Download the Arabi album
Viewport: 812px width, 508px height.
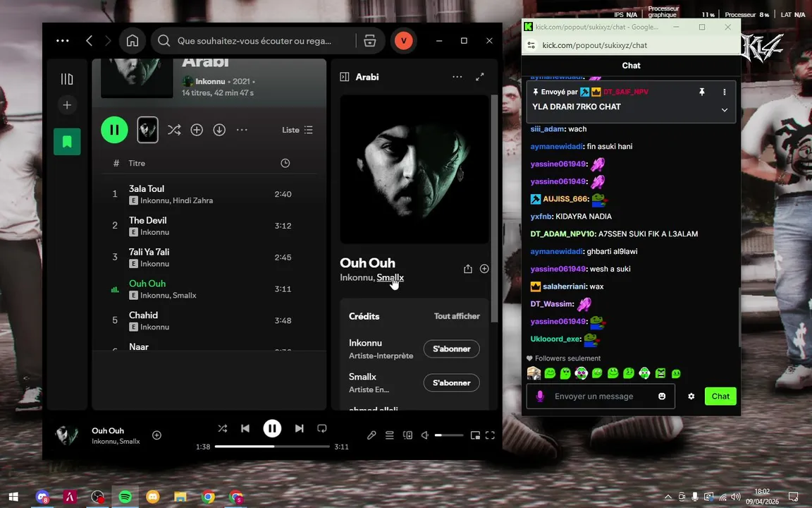(x=219, y=130)
